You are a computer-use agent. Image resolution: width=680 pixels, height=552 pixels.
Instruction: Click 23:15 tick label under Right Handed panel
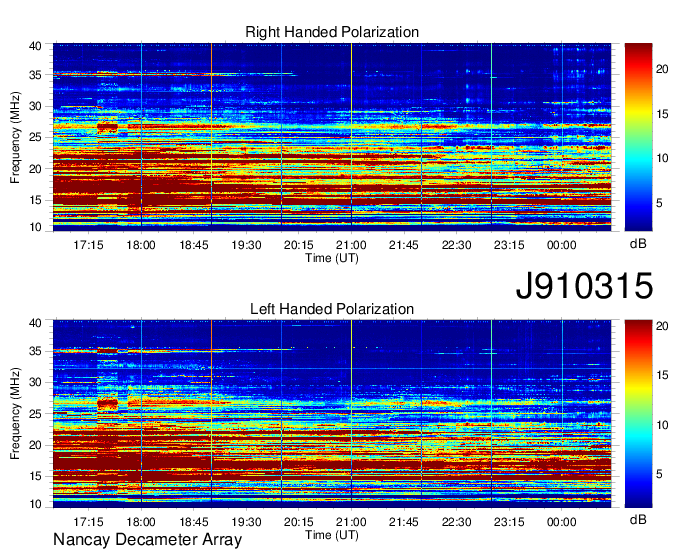[509, 245]
